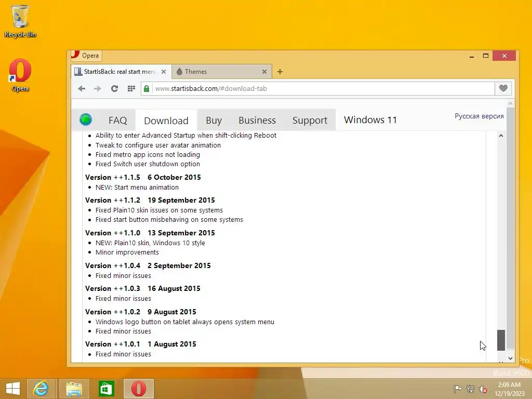Image resolution: width=532 pixels, height=399 pixels.
Task: Click 'NEW: Plain10 skin, Windows 10 style'
Action: (150, 243)
